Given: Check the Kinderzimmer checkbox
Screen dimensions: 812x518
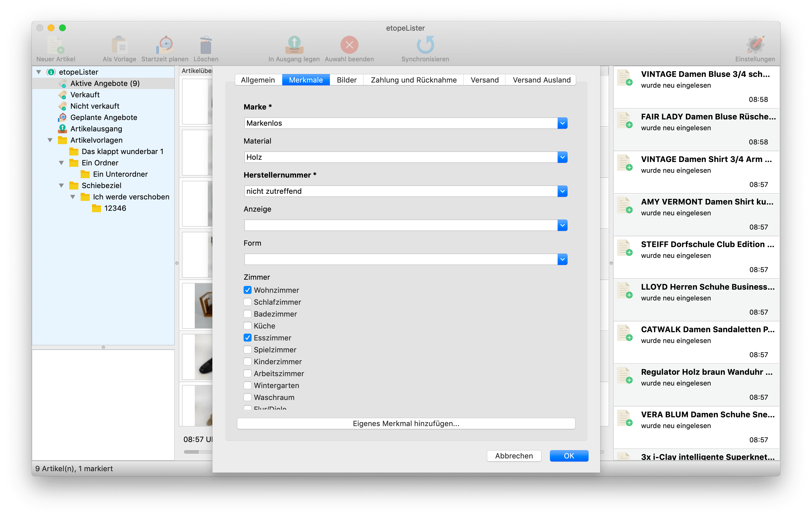Looking at the screenshot, I should pyautogui.click(x=248, y=362).
